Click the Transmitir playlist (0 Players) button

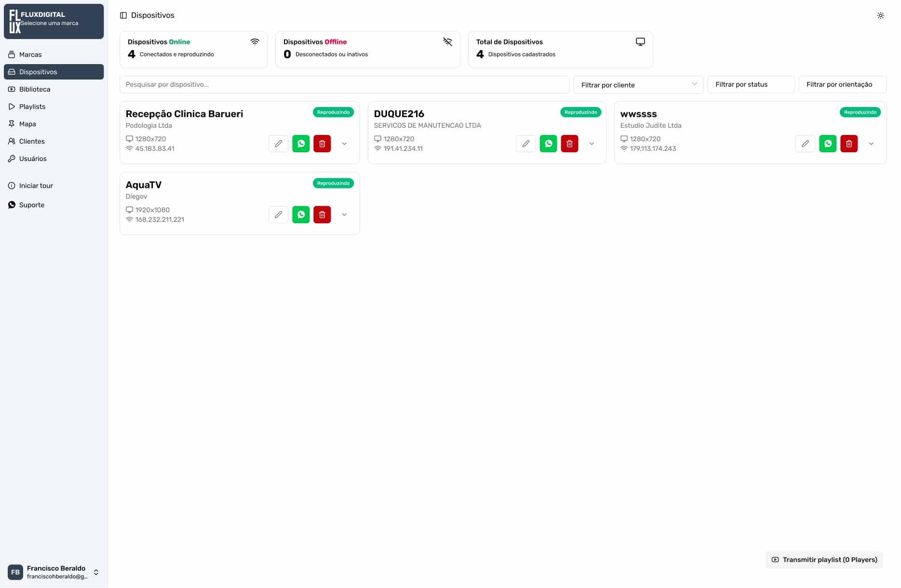click(824, 560)
